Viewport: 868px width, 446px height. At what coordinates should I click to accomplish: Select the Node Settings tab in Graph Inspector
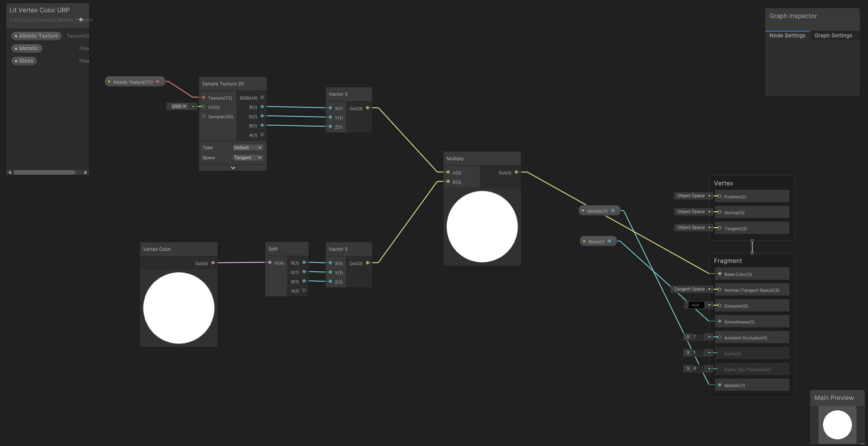[x=787, y=35]
